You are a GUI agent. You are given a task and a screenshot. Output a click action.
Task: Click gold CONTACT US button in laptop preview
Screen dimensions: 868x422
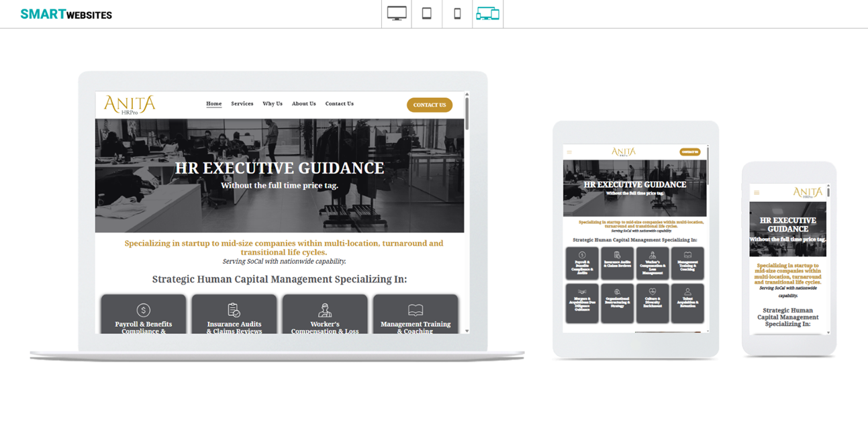(430, 105)
